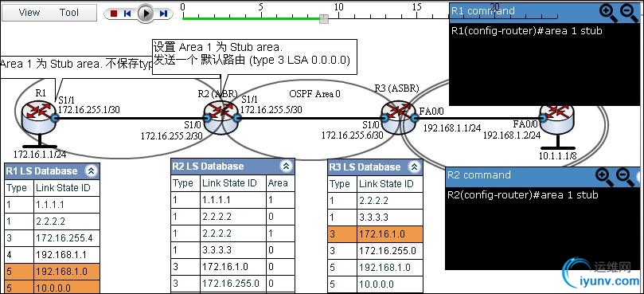Jump to timeline mark 15
Screen dimensions: 644x294
click(x=417, y=6)
